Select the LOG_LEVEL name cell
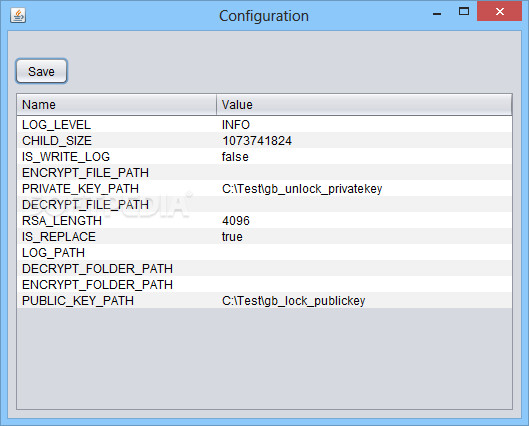The height and width of the screenshot is (426, 529). point(117,124)
